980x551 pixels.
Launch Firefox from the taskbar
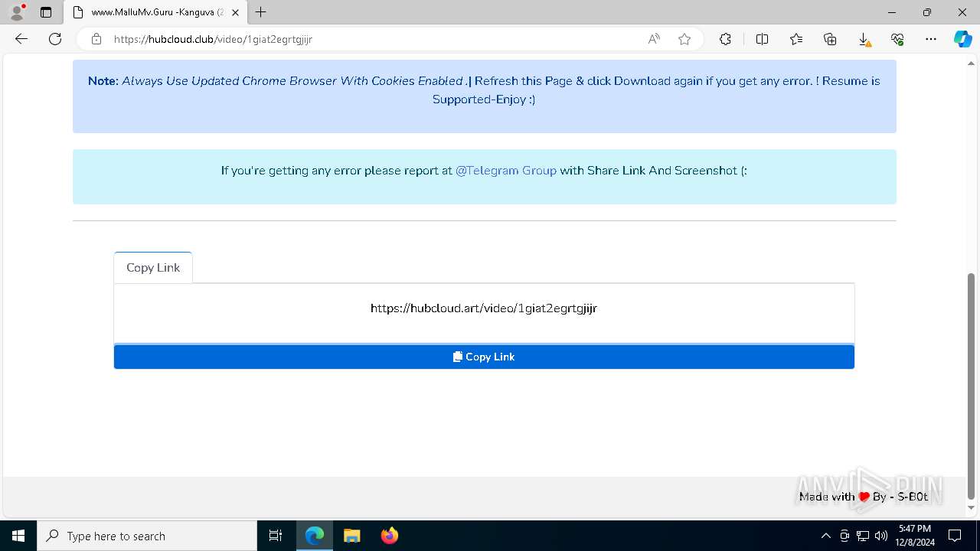point(389,536)
